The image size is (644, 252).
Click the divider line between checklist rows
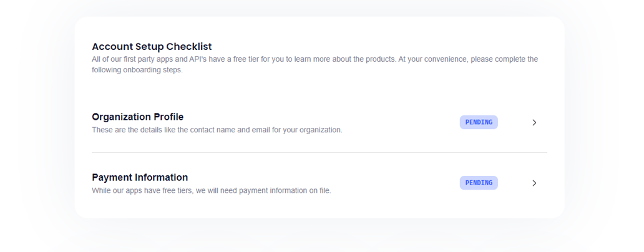[319, 153]
